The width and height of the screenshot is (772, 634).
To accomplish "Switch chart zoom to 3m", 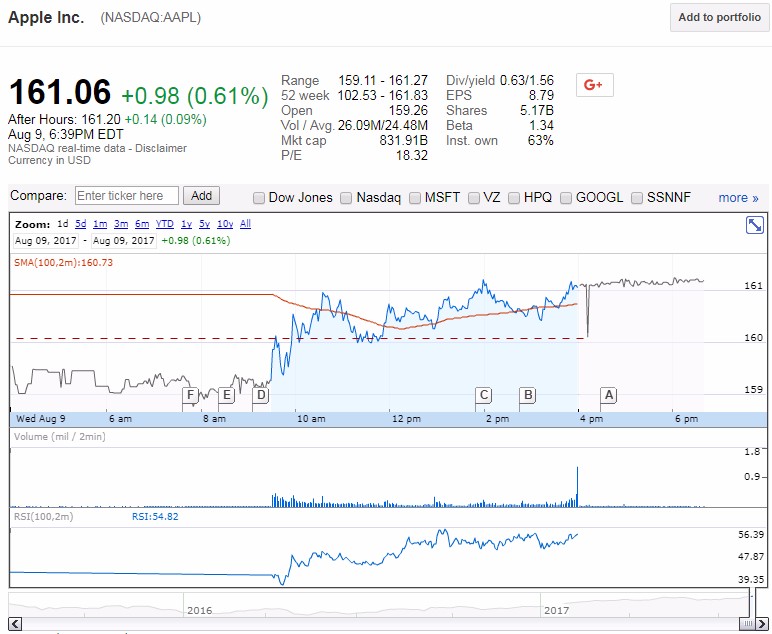I will coord(121,224).
